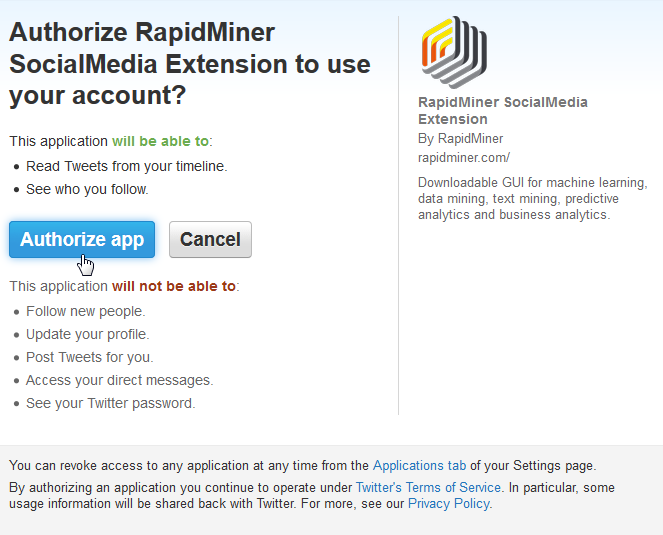Click the 'See your Twitter password' item
This screenshot has width=663, height=535.
tap(110, 403)
